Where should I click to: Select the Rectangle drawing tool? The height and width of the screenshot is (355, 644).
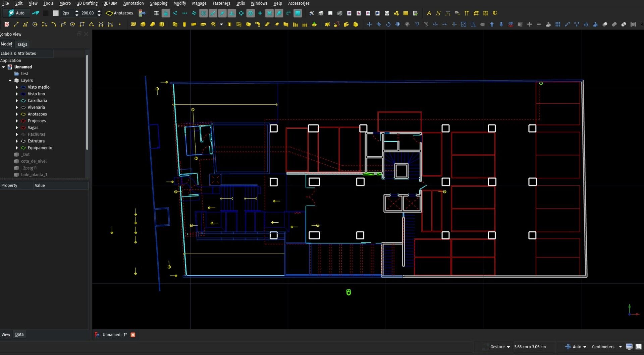[x=82, y=24]
